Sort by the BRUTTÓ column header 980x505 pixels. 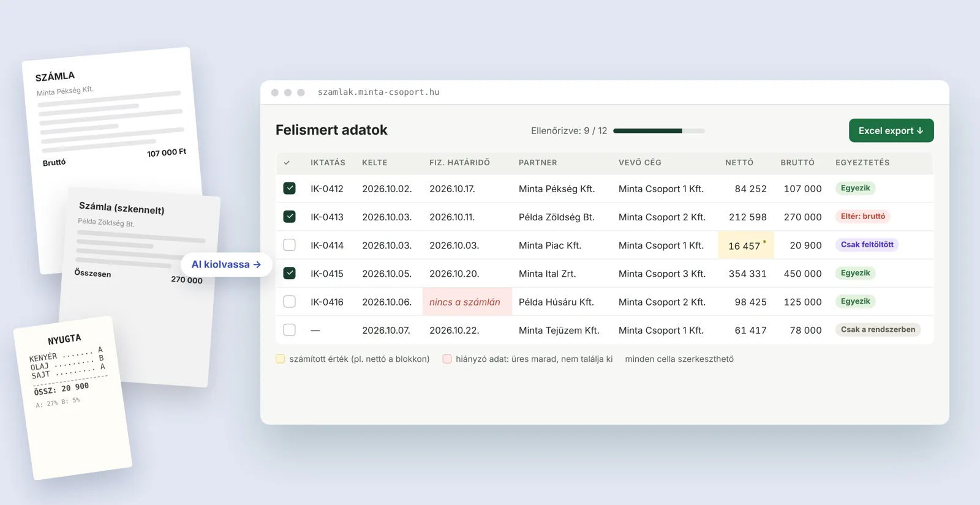point(797,163)
